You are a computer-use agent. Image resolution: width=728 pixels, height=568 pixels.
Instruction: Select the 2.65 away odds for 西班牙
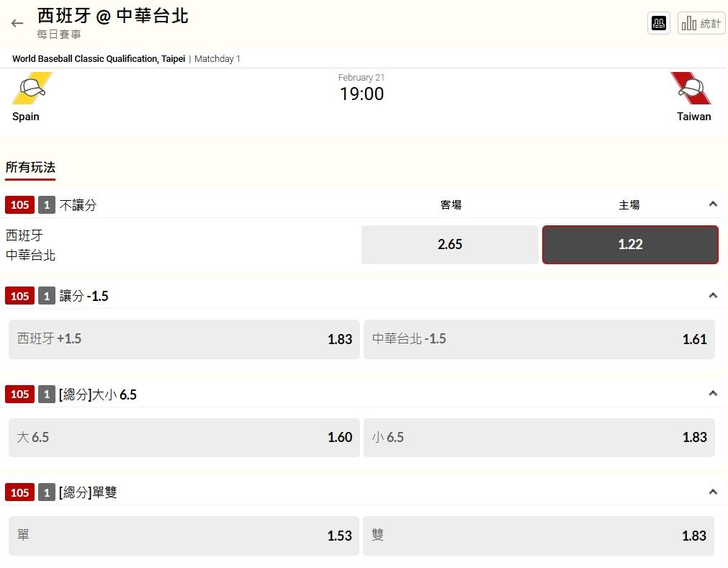pos(449,245)
